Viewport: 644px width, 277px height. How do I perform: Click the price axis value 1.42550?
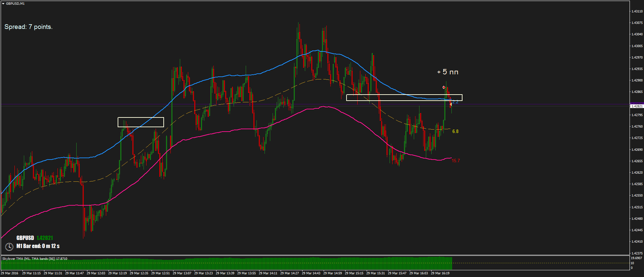click(637, 196)
